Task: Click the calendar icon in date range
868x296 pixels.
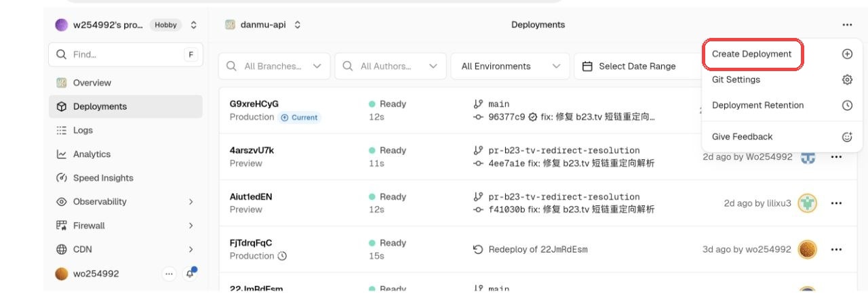Action: 587,66
